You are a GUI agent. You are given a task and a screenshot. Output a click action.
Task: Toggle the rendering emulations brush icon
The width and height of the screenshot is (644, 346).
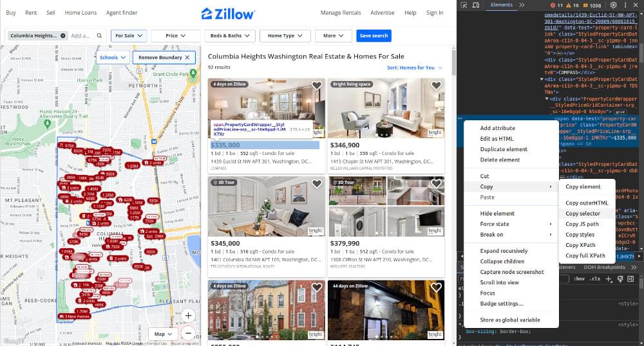click(620, 278)
